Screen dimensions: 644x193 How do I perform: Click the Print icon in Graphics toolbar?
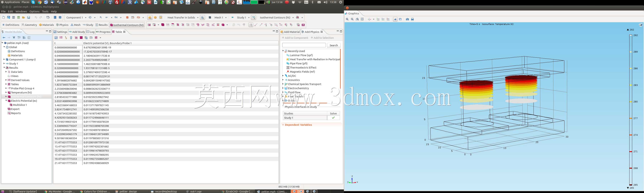coord(412,19)
